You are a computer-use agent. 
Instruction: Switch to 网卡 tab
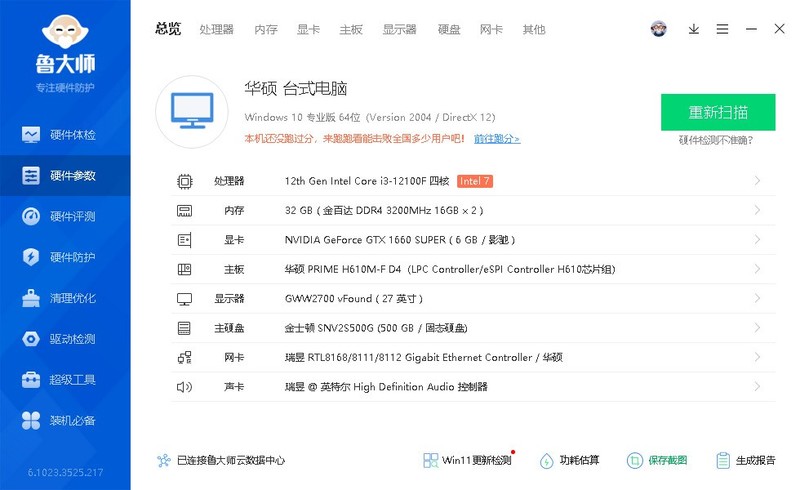coord(491,30)
